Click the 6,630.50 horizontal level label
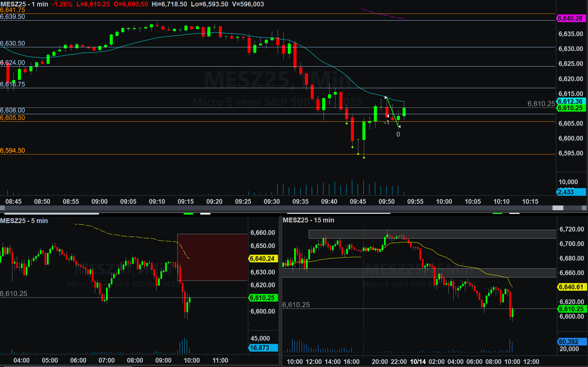 [x=12, y=43]
